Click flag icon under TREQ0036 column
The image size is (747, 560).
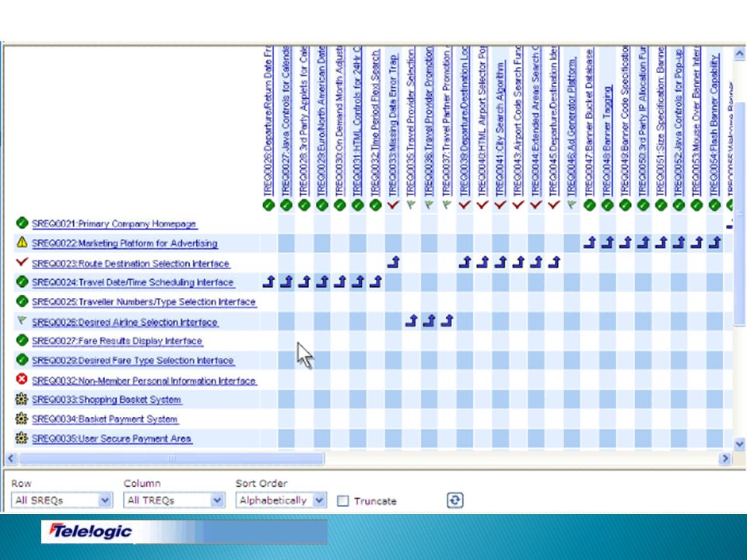coord(429,205)
